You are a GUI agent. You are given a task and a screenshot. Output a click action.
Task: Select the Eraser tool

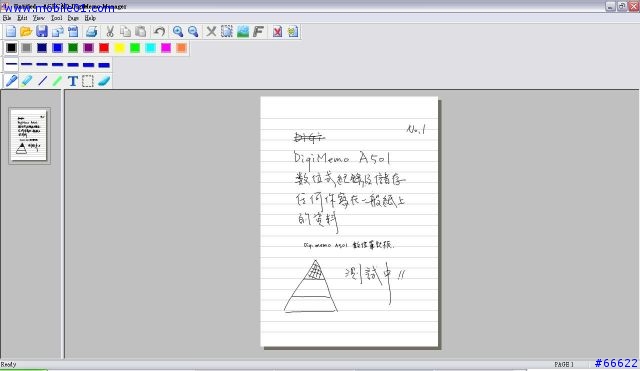[x=104, y=81]
